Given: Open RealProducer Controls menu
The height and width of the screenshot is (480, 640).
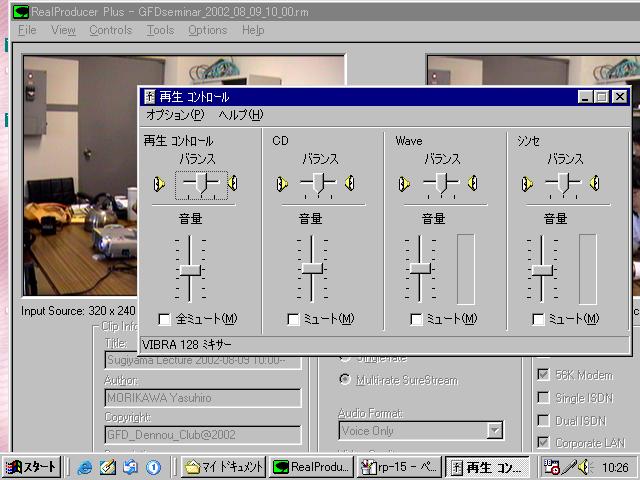Looking at the screenshot, I should (x=111, y=30).
